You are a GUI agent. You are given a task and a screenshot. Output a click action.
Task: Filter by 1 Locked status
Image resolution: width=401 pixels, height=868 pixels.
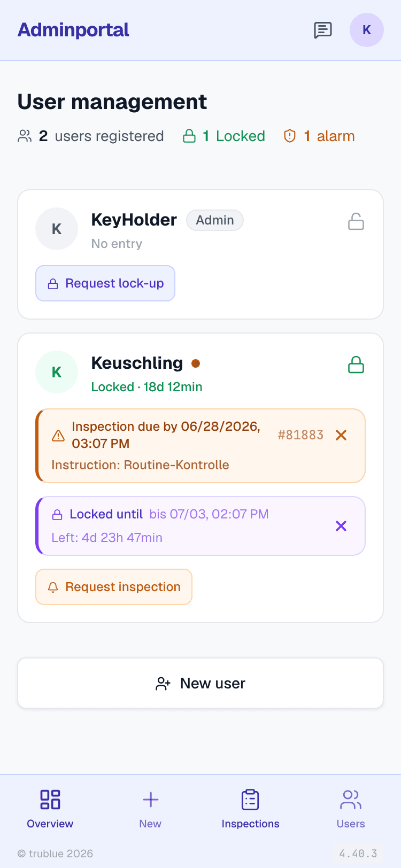(224, 136)
